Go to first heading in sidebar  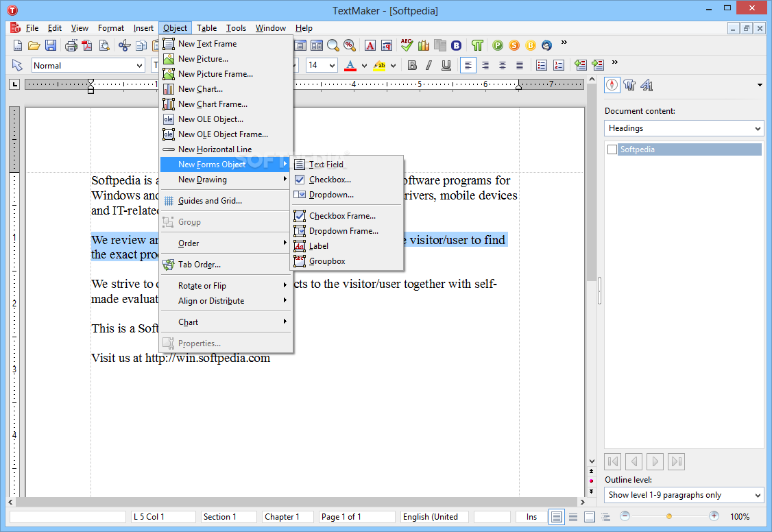(x=612, y=461)
